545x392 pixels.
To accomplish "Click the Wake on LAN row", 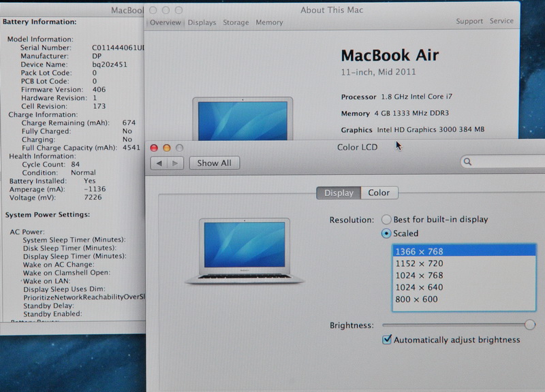I will coord(47,281).
